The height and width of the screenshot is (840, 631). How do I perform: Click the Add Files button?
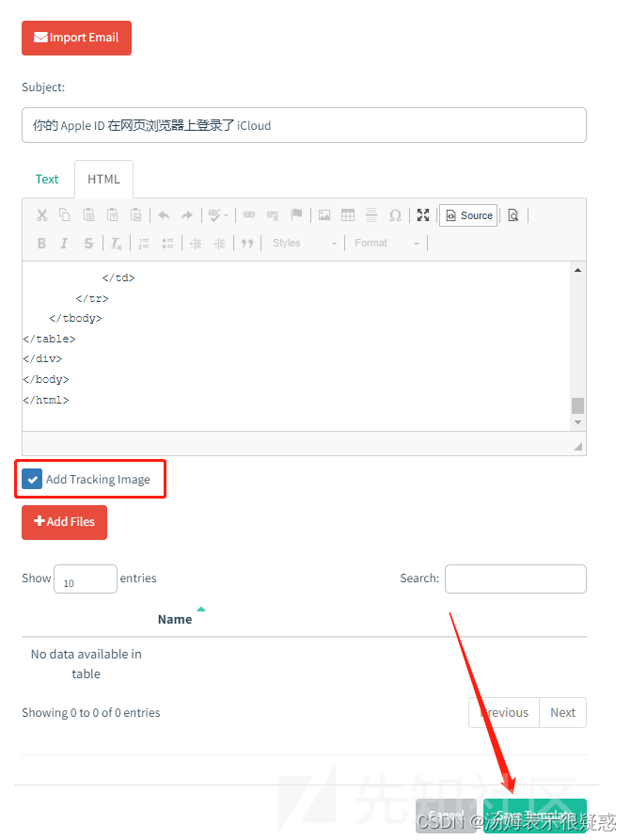point(65,522)
